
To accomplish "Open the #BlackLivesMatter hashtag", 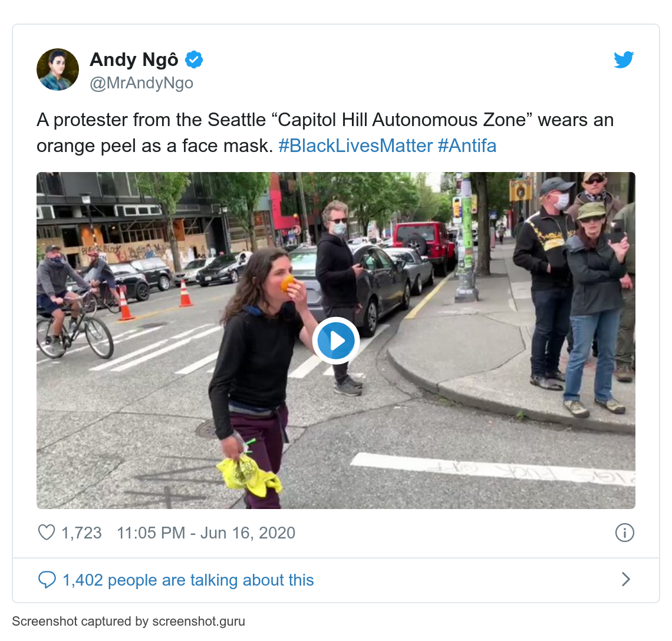I will click(355, 146).
